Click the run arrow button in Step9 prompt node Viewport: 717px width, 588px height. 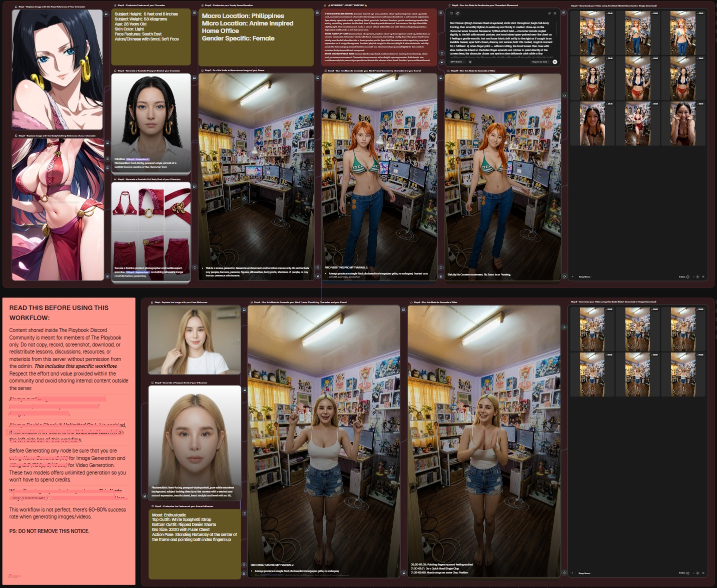point(555,62)
